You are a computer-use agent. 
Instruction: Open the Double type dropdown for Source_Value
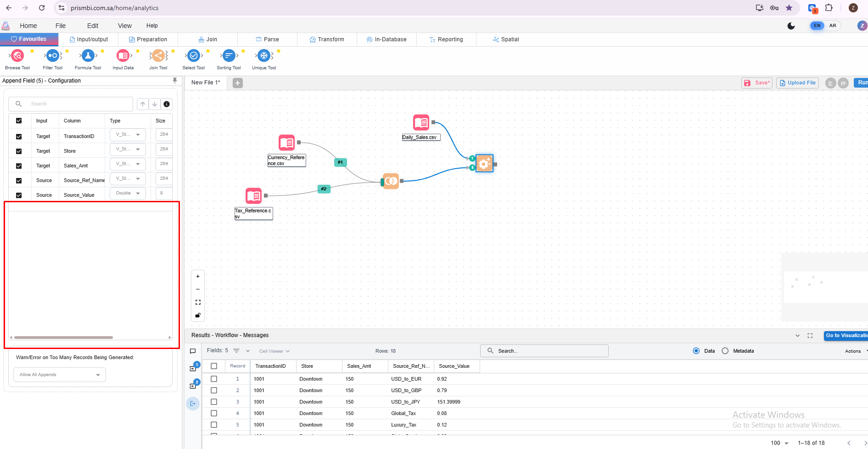pyautogui.click(x=128, y=194)
